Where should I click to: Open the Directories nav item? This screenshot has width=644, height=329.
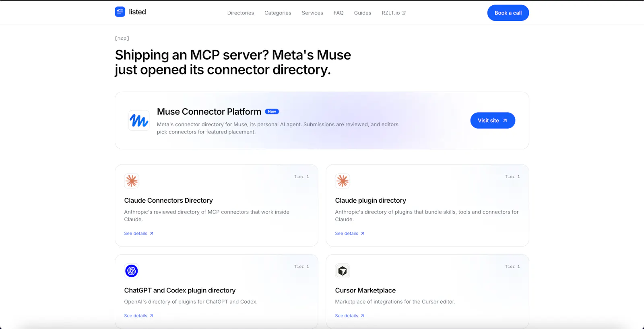pos(241,13)
